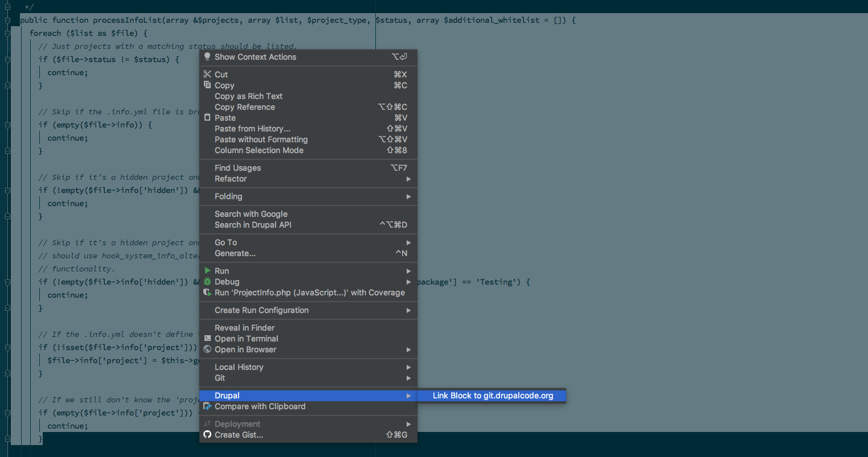
Task: Click the Copy icon in context menu
Action: [x=207, y=85]
